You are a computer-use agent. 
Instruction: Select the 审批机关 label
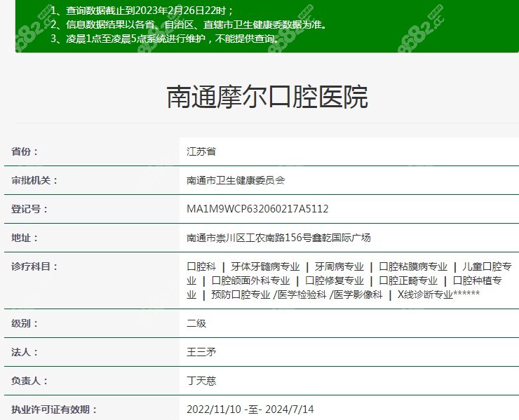35,180
